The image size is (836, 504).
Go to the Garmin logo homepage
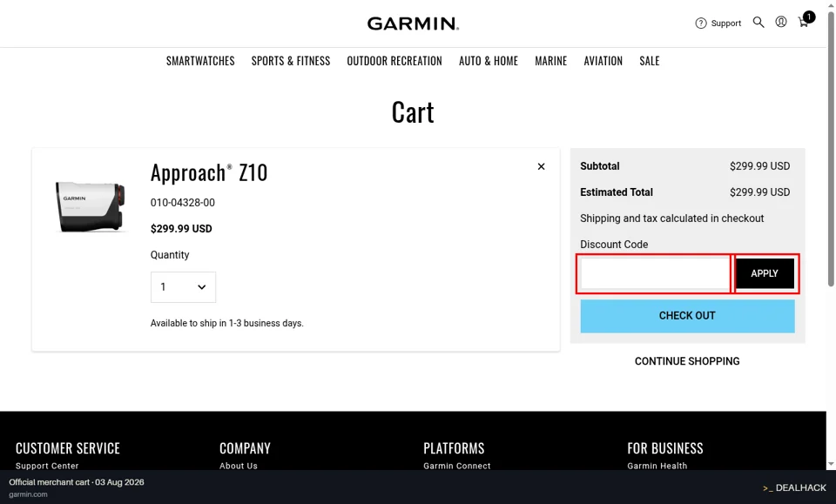[413, 24]
